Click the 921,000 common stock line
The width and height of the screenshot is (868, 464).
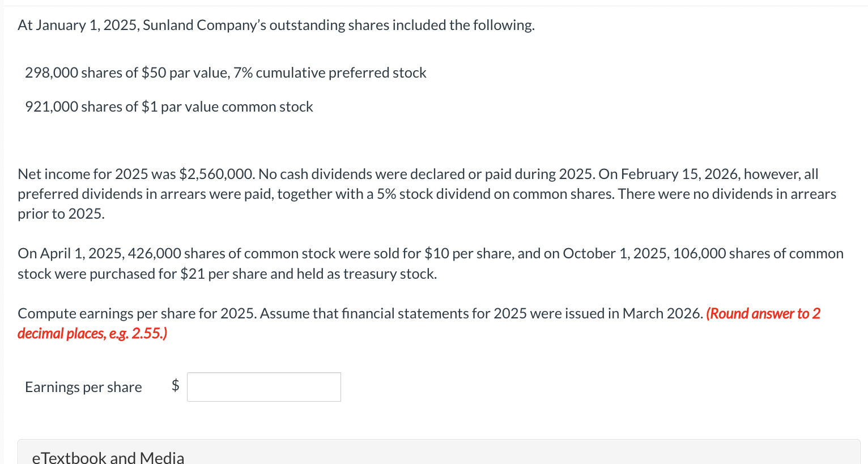tap(169, 107)
